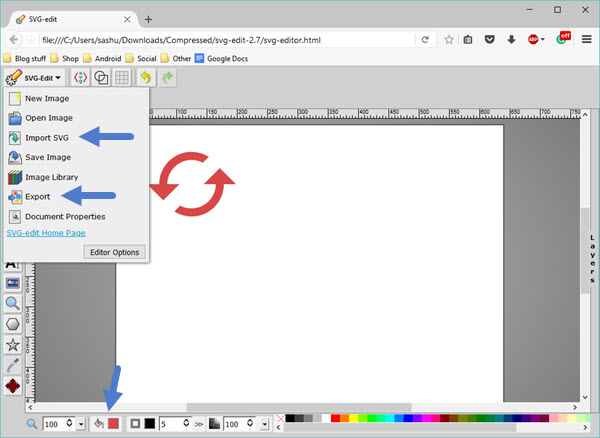This screenshot has height=438, width=600.
Task: Open the zoom level dropdown arrow
Action: tap(79, 425)
